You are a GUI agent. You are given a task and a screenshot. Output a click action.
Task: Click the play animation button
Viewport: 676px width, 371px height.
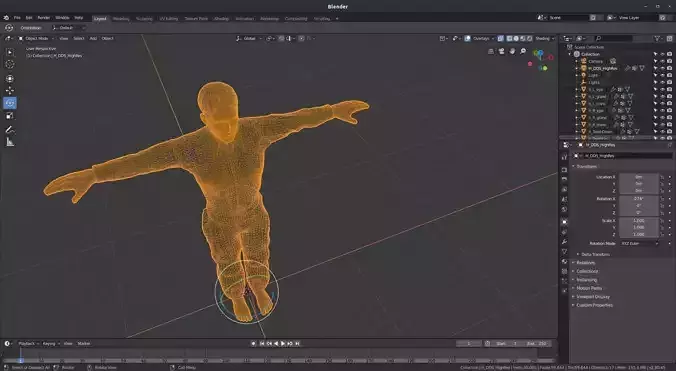point(283,343)
